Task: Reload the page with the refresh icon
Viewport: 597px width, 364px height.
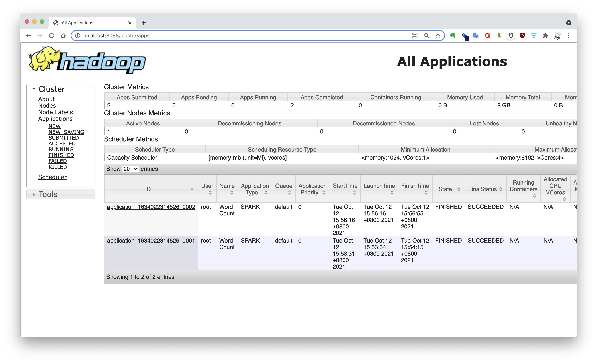Action: pyautogui.click(x=51, y=36)
